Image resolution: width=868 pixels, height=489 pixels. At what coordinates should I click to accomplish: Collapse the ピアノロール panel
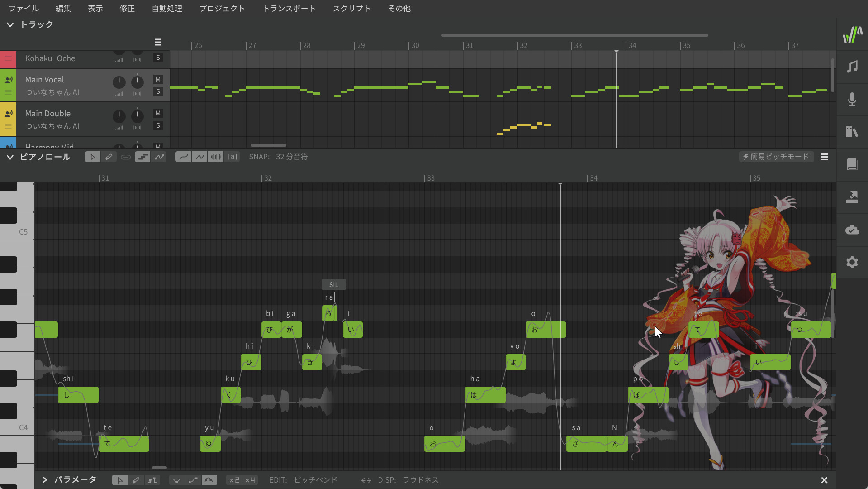coord(10,157)
